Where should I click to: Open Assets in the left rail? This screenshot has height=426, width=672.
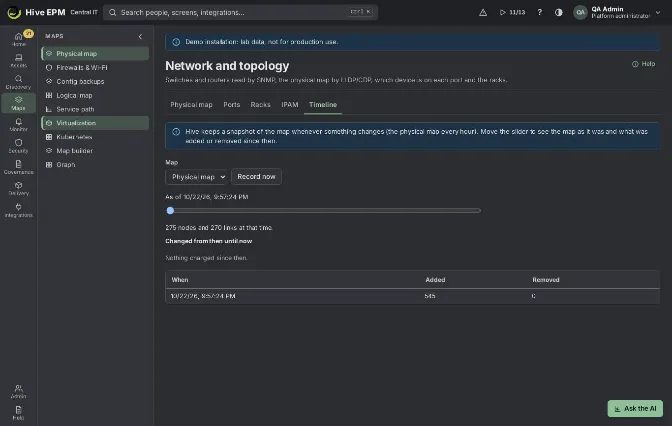point(18,60)
